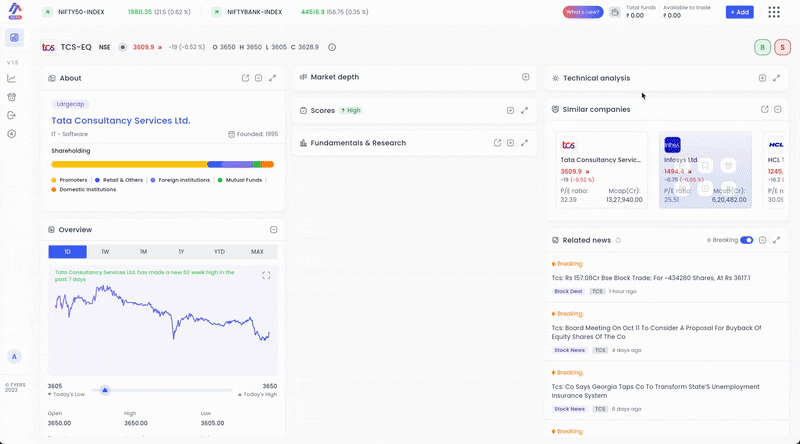Click the red S sell button
Screen dimensions: 800x444
782,47
